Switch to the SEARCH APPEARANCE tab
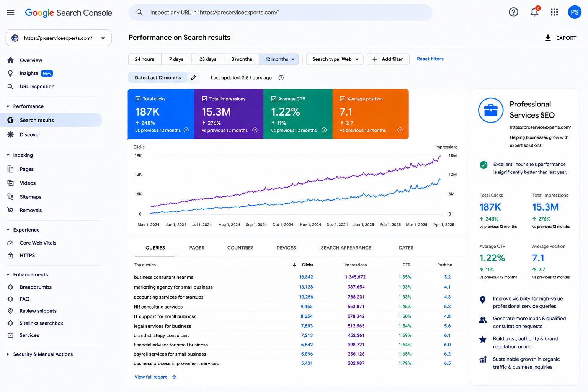588x392 pixels. click(x=346, y=248)
